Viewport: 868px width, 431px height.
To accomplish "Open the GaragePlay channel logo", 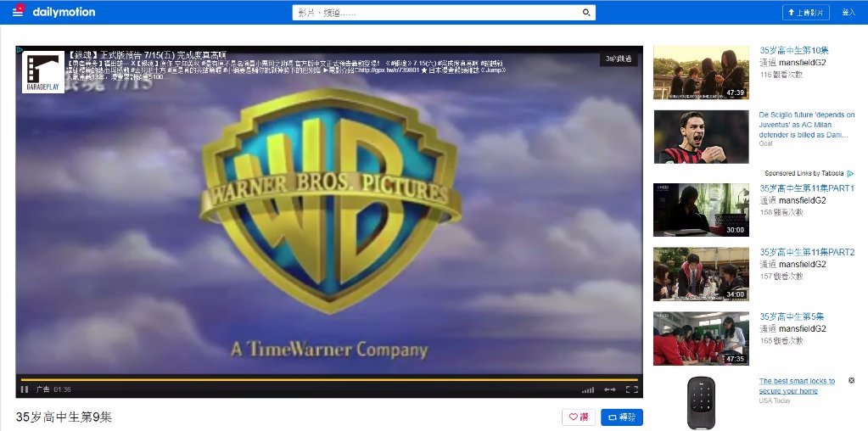I will (x=43, y=72).
